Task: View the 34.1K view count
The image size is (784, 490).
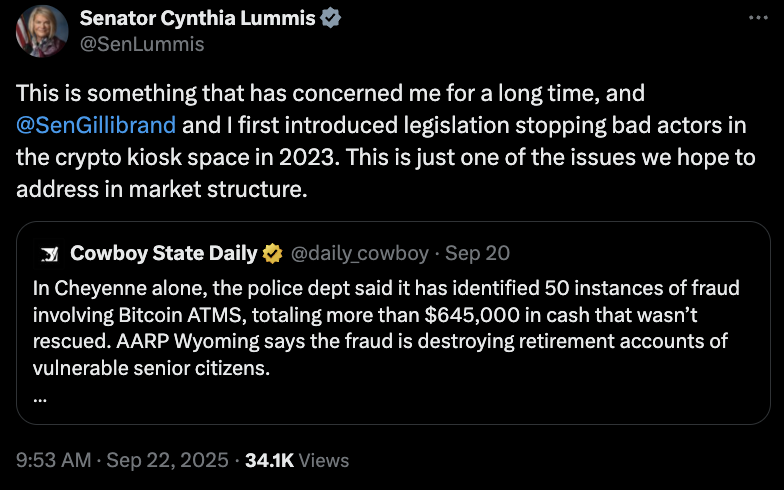Action: [x=269, y=460]
